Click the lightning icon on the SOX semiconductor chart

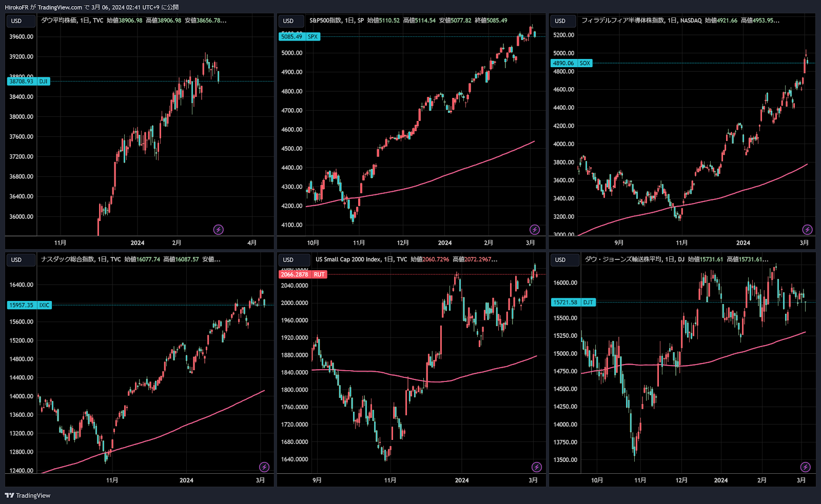(807, 230)
